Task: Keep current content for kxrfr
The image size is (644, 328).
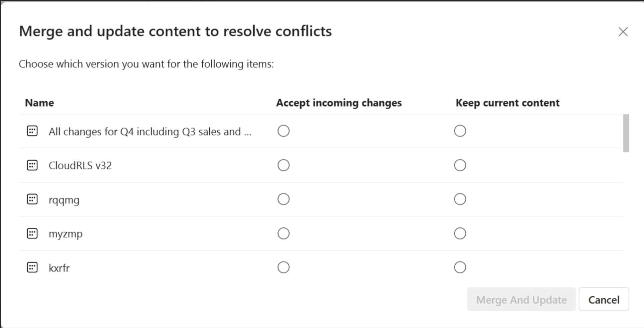Action: point(460,267)
